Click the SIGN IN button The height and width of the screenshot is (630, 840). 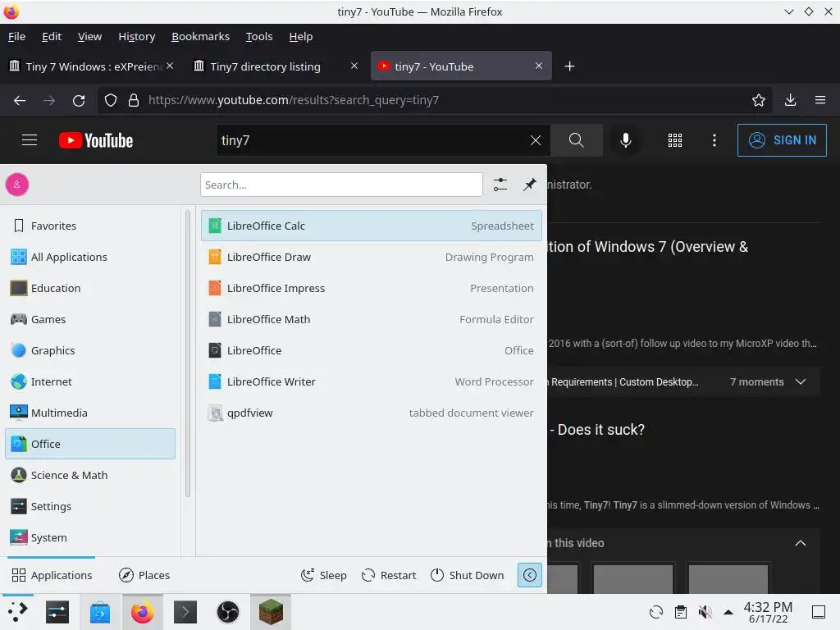[x=782, y=140]
